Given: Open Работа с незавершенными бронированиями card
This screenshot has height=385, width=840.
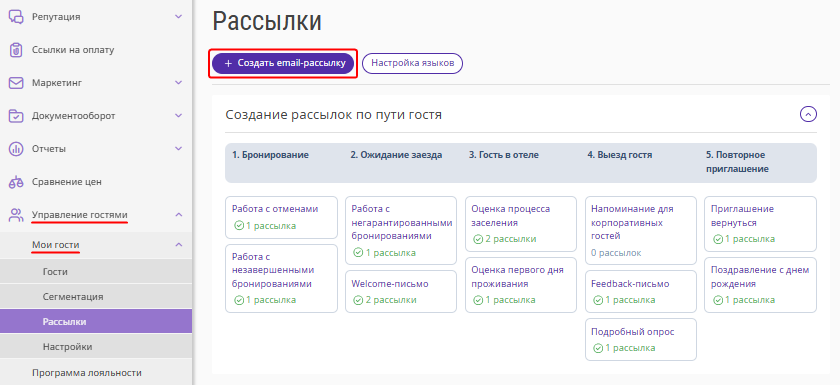Looking at the screenshot, I should 281,278.
